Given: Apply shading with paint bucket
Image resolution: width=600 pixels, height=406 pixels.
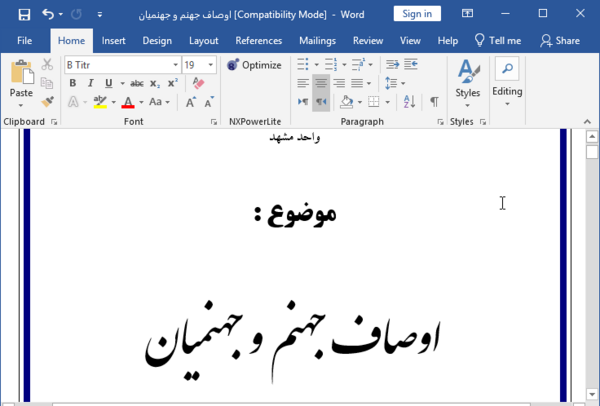Looking at the screenshot, I should tap(346, 102).
